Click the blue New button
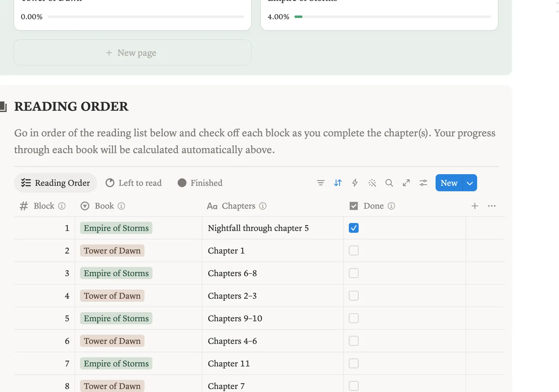Image resolution: width=559 pixels, height=392 pixels. 449,183
